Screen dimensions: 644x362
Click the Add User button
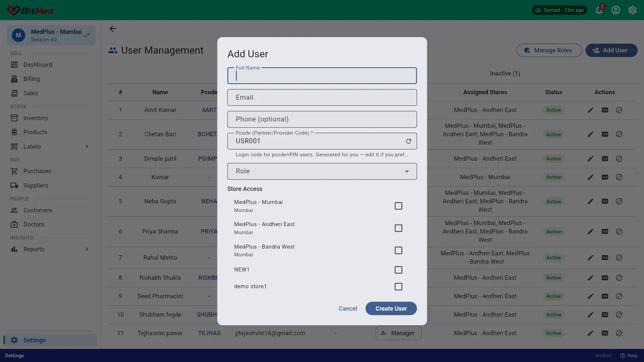[611, 50]
